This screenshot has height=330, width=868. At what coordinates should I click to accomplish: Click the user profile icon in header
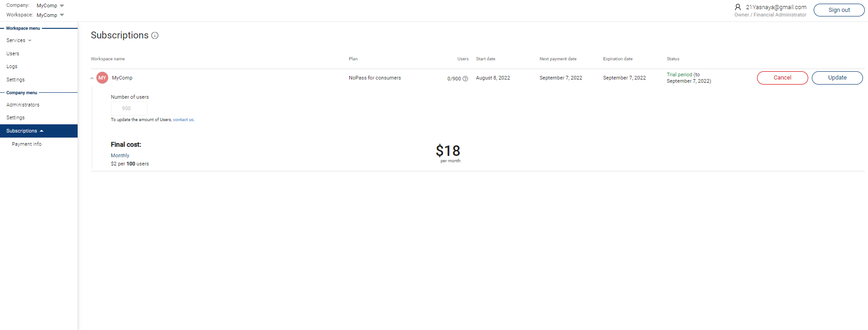click(737, 7)
